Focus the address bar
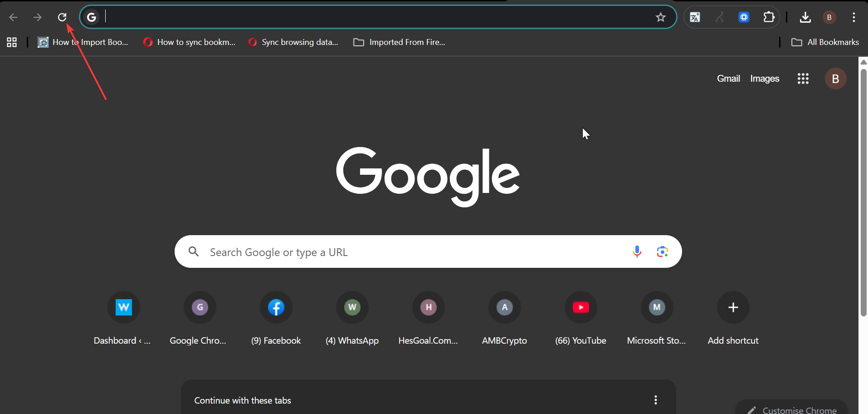This screenshot has width=868, height=414. [378, 17]
